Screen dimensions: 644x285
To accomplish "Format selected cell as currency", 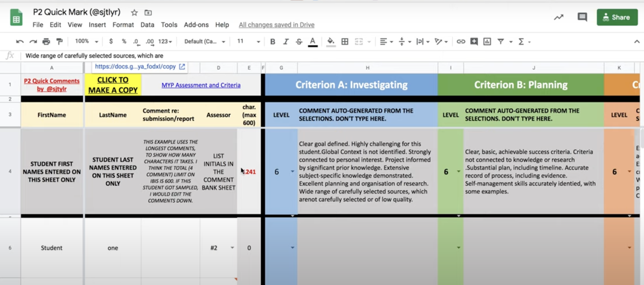I will [111, 42].
